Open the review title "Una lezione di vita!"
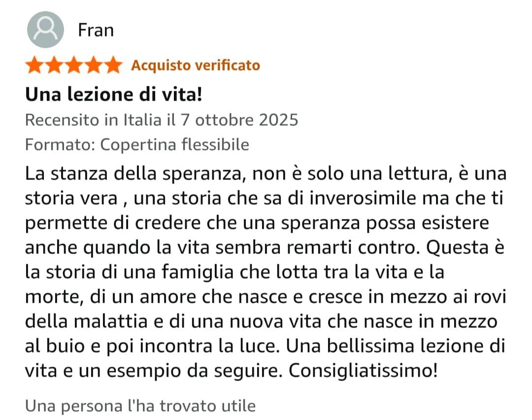Image resolution: width=532 pixels, height=420 pixels. tap(114, 94)
